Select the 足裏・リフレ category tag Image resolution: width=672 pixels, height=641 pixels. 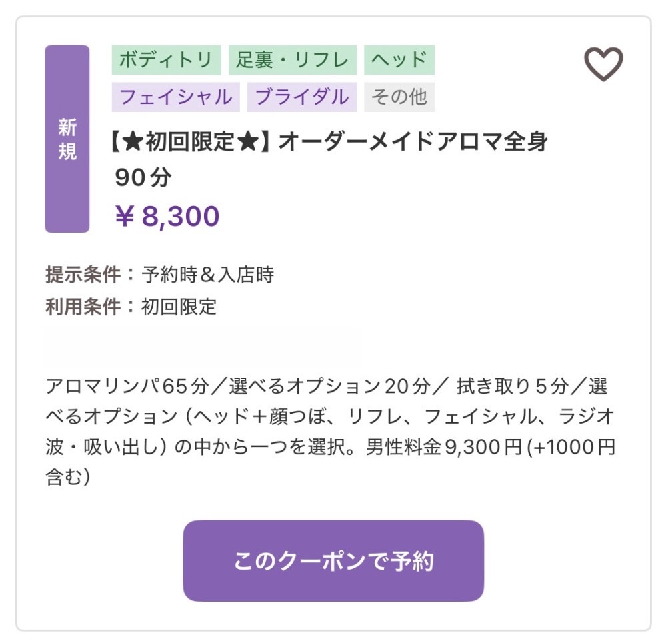(x=292, y=59)
